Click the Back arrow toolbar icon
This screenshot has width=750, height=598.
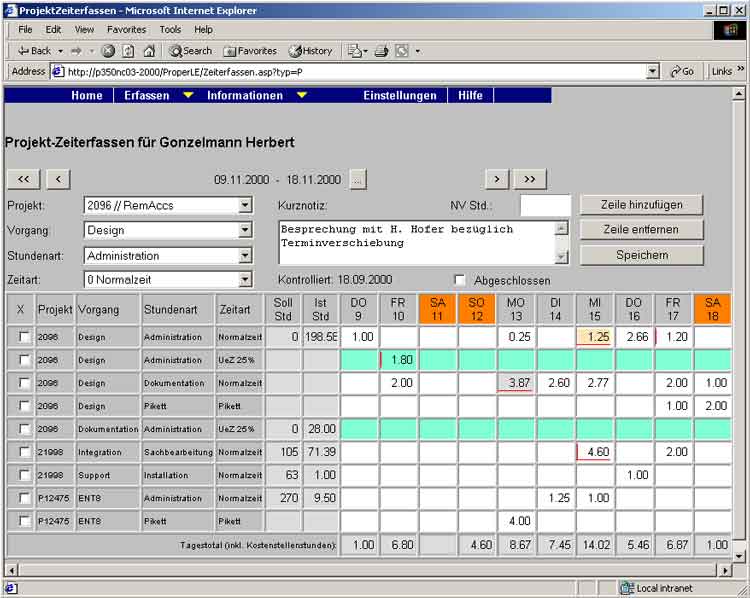(x=23, y=51)
